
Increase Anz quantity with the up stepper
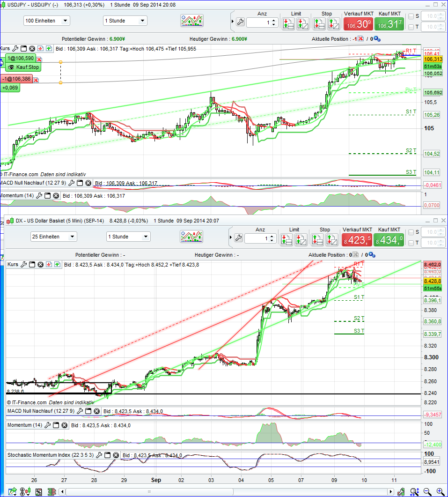pos(273,20)
